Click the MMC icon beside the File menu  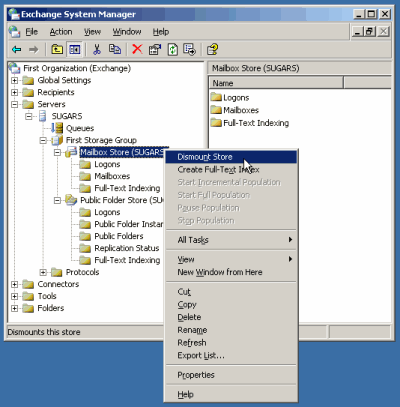tap(14, 32)
